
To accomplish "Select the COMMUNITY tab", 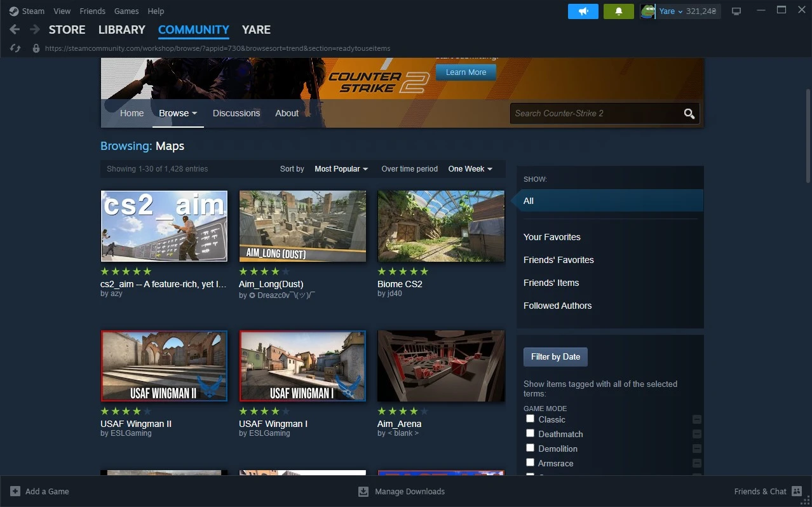I will (x=194, y=30).
